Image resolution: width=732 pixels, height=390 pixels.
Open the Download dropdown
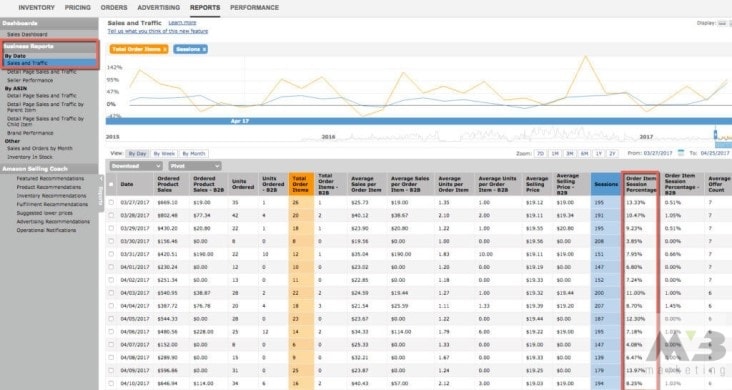pyautogui.click(x=136, y=166)
